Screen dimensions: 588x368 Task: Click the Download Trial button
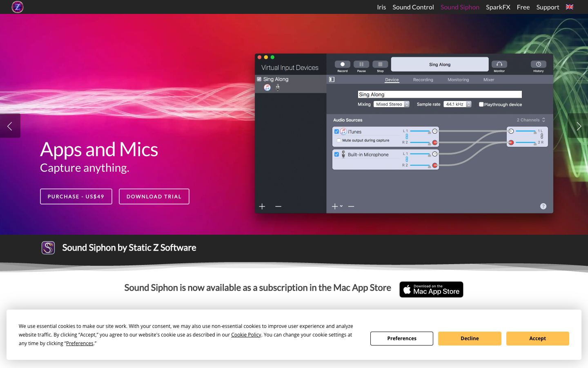point(154,197)
